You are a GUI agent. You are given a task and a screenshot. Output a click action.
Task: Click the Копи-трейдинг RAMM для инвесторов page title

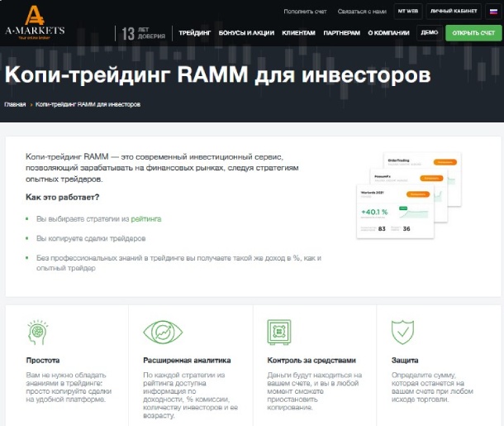tap(217, 75)
